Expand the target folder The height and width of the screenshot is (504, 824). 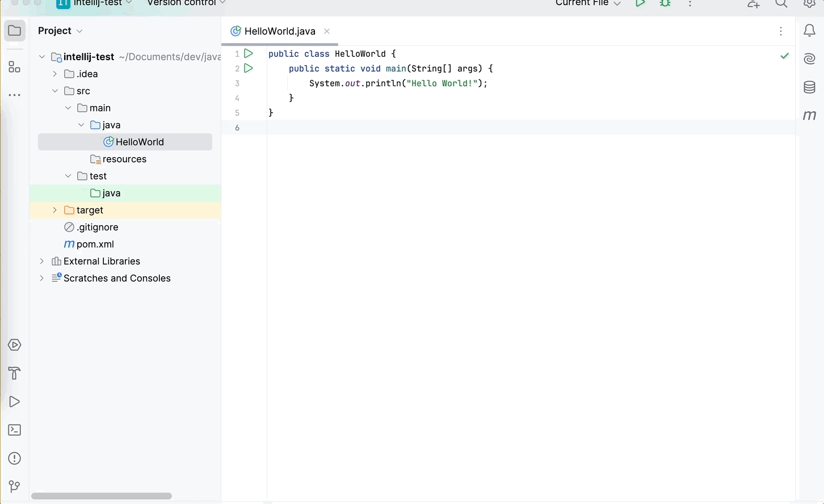55,210
